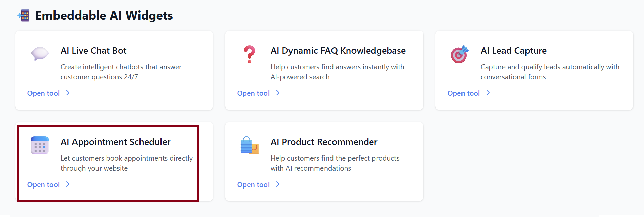Open tool link for AI Product Recommender
Screen dimensions: 644x217
tap(253, 185)
